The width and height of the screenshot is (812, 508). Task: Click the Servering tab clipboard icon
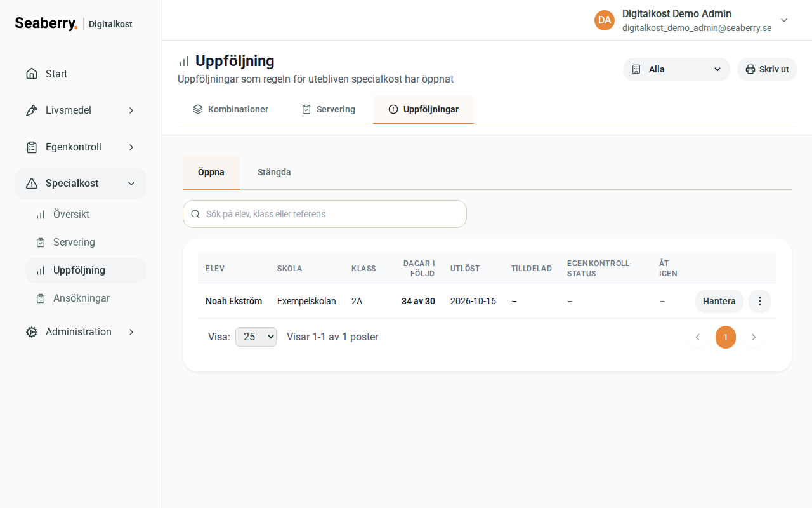tap(306, 109)
